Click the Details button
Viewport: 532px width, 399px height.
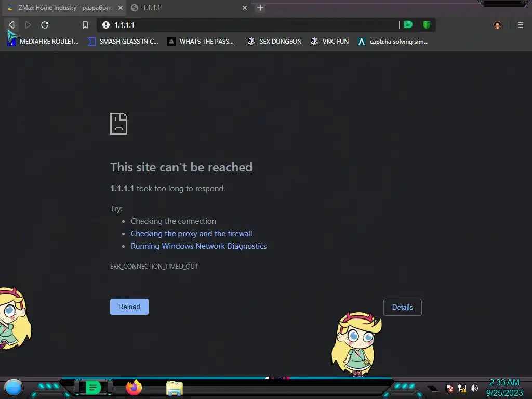(403, 307)
